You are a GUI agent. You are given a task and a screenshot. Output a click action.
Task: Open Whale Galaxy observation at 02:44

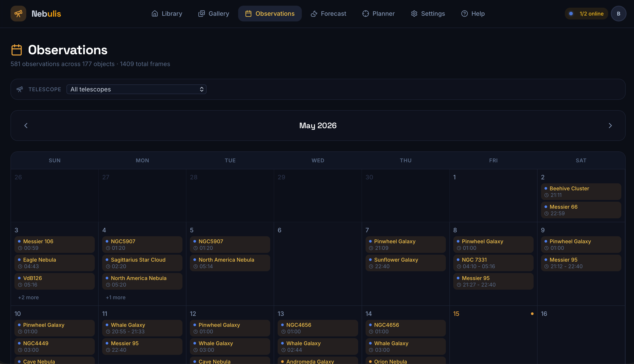pyautogui.click(x=318, y=346)
